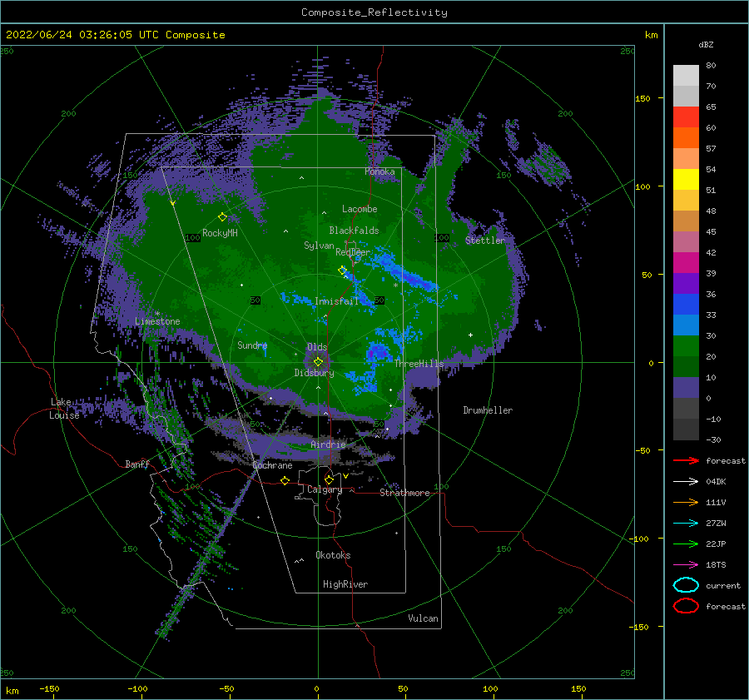Click the 'Composite_Reflectivity' title text
This screenshot has width=749, height=700.
374,12
